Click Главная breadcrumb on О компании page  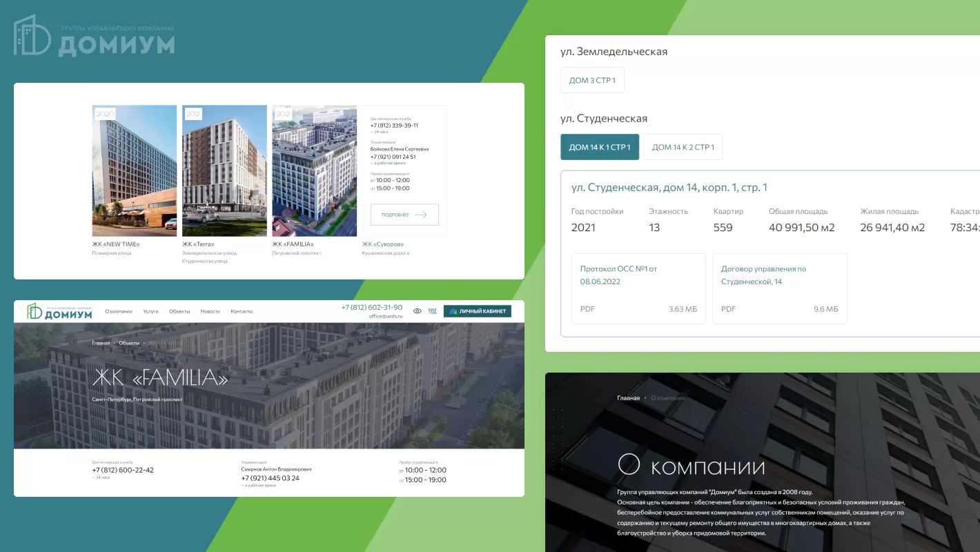click(628, 398)
